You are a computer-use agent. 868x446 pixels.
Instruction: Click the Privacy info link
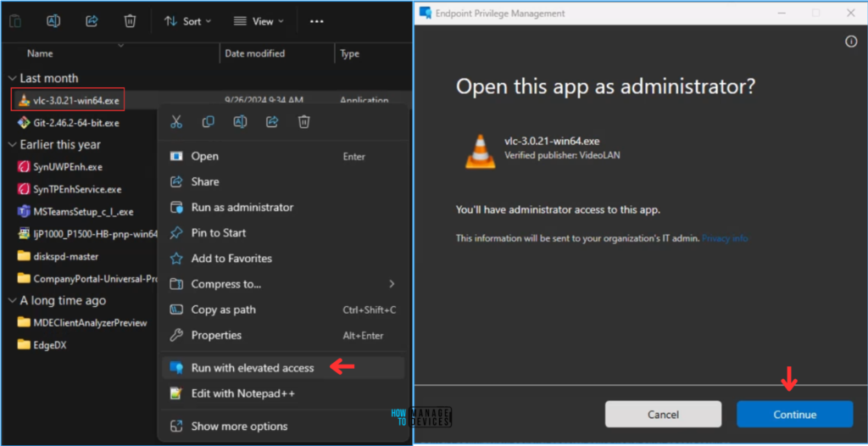tap(725, 238)
